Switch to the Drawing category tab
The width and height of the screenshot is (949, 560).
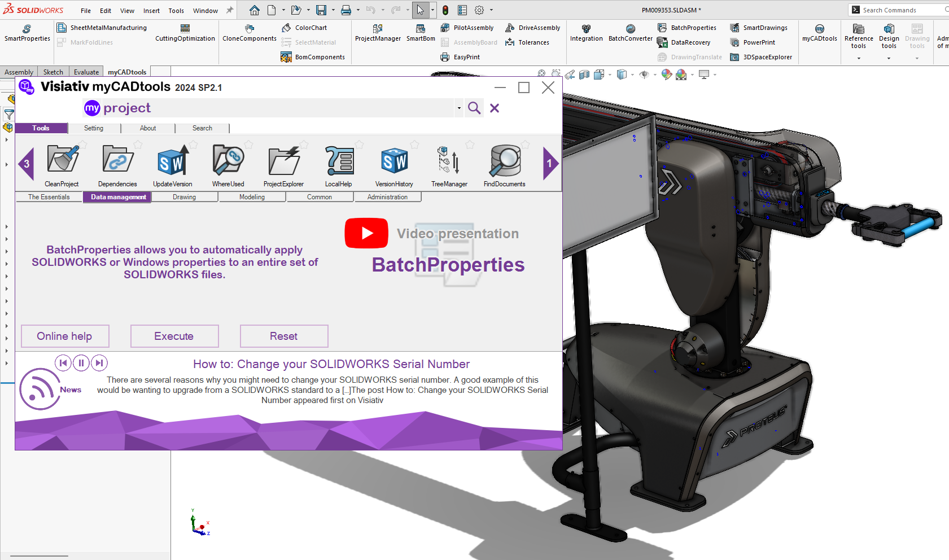[x=185, y=197]
